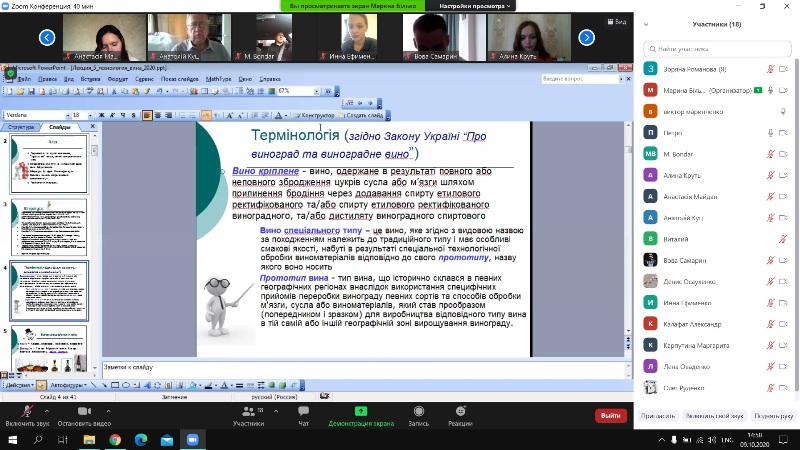Open File Explorer on Windows taskbar
The image size is (800, 450).
89,439
